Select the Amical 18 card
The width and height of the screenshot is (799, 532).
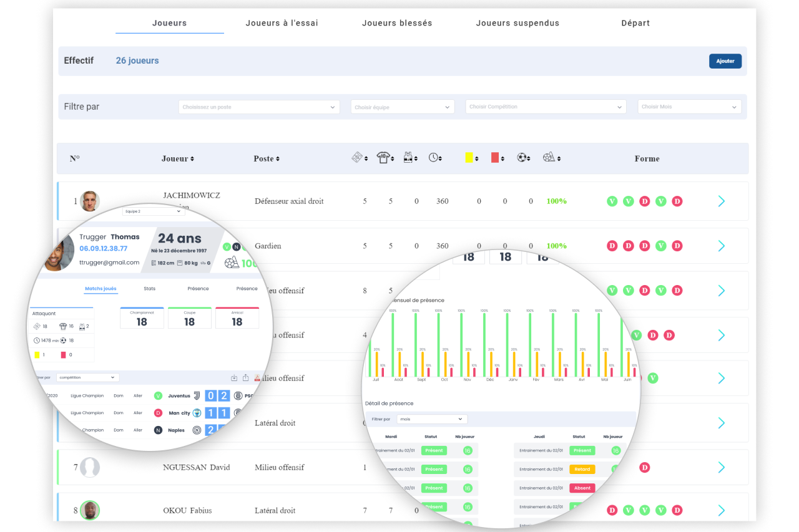tap(237, 317)
